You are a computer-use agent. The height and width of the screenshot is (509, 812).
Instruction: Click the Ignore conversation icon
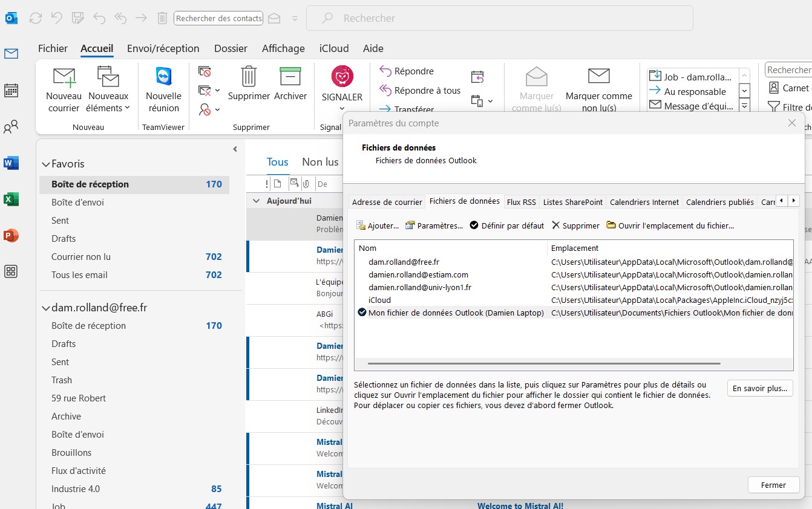tap(205, 71)
